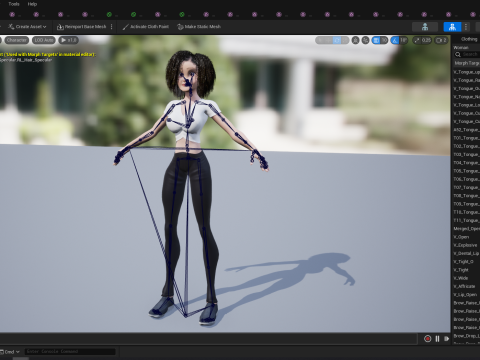Expand the Create Asset dropdown

tap(27, 27)
